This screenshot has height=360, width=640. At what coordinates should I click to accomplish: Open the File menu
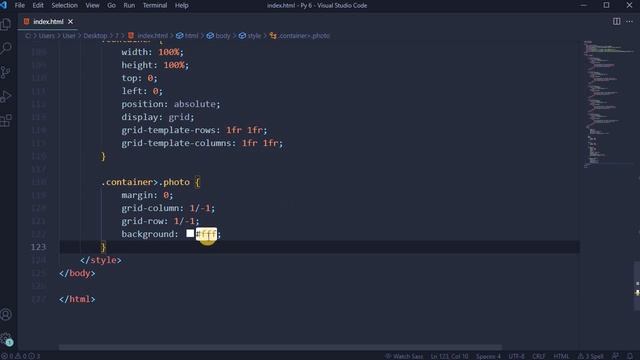(x=20, y=5)
